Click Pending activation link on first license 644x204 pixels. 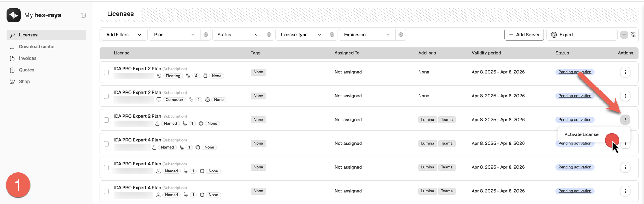575,72
